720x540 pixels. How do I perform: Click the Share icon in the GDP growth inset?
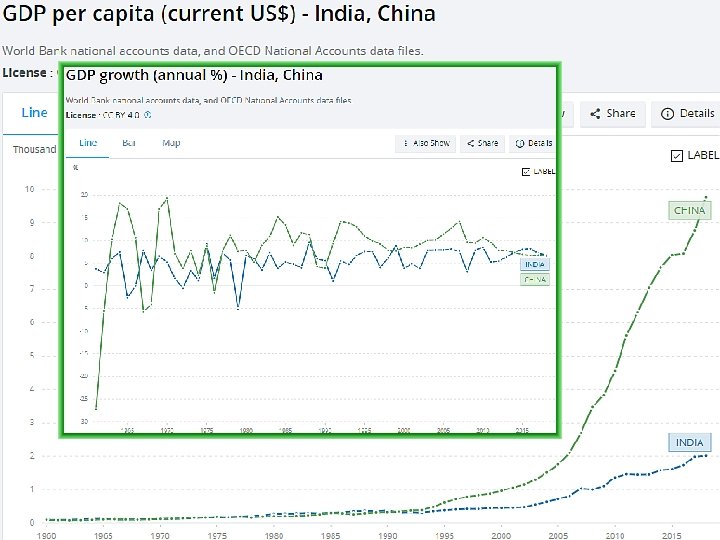469,143
